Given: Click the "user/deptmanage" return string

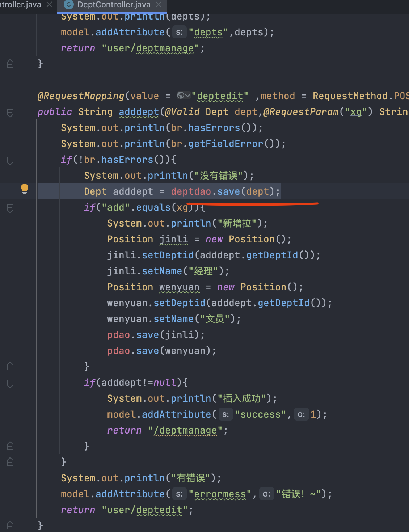Looking at the screenshot, I should tap(150, 48).
